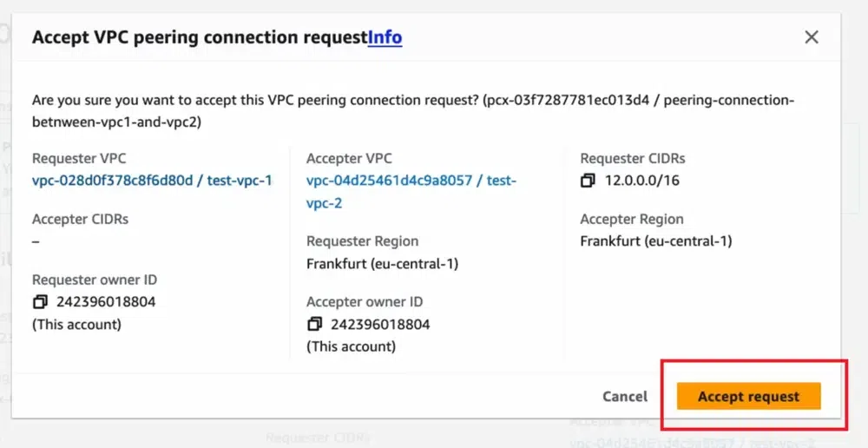Confirm with the Accept request button
This screenshot has height=448, width=868.
pos(748,396)
